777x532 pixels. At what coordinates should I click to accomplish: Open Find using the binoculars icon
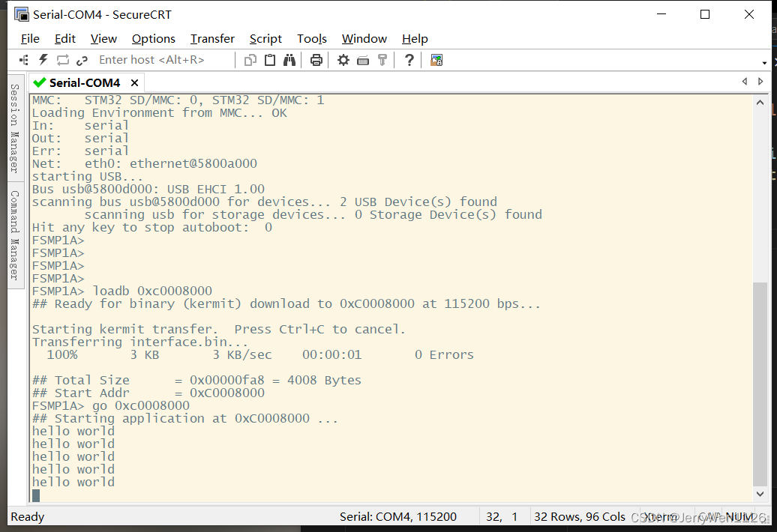pos(289,60)
